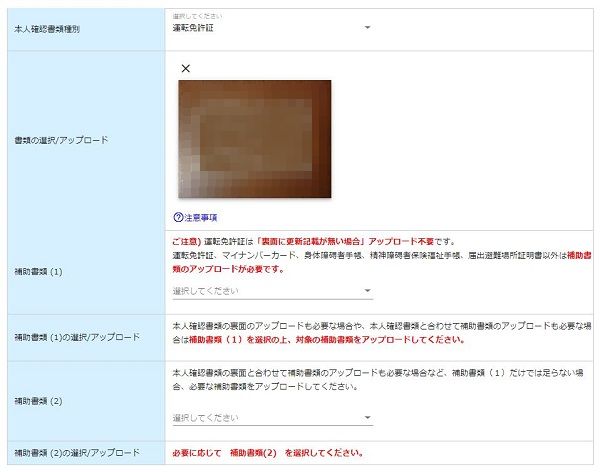Click the question mark icon beside 注意事項
This screenshot has height=472, width=600.
point(178,217)
